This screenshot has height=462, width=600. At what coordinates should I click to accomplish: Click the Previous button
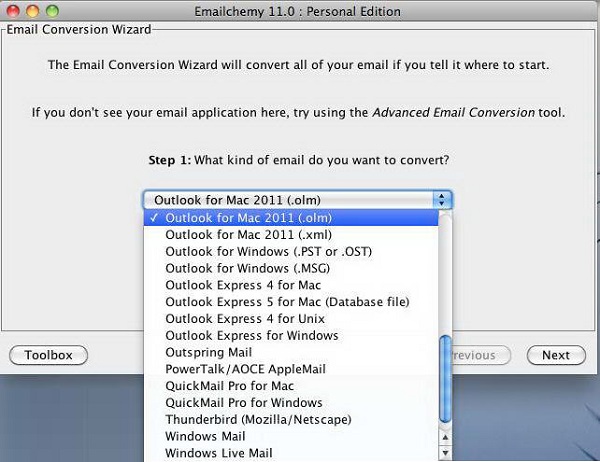click(x=481, y=355)
